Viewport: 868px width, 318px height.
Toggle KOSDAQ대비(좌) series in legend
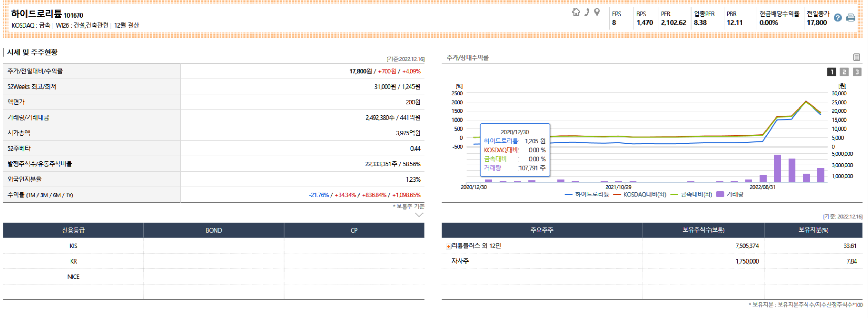pos(640,194)
